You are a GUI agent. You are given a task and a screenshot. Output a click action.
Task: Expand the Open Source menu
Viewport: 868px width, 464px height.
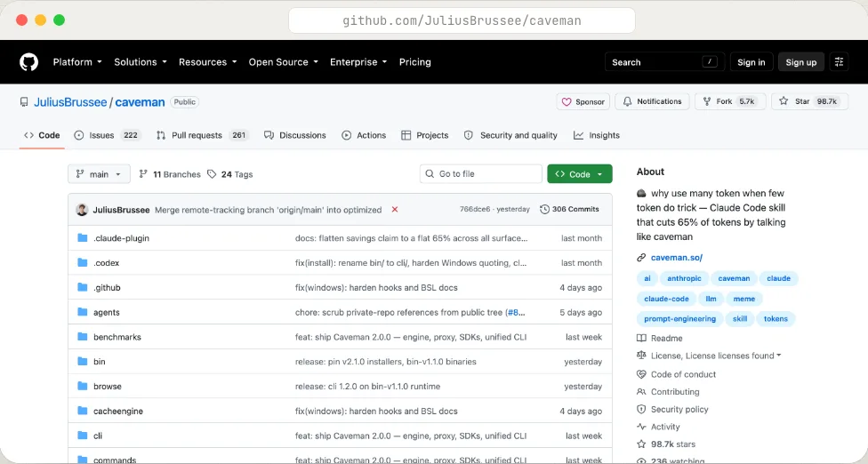click(x=284, y=62)
